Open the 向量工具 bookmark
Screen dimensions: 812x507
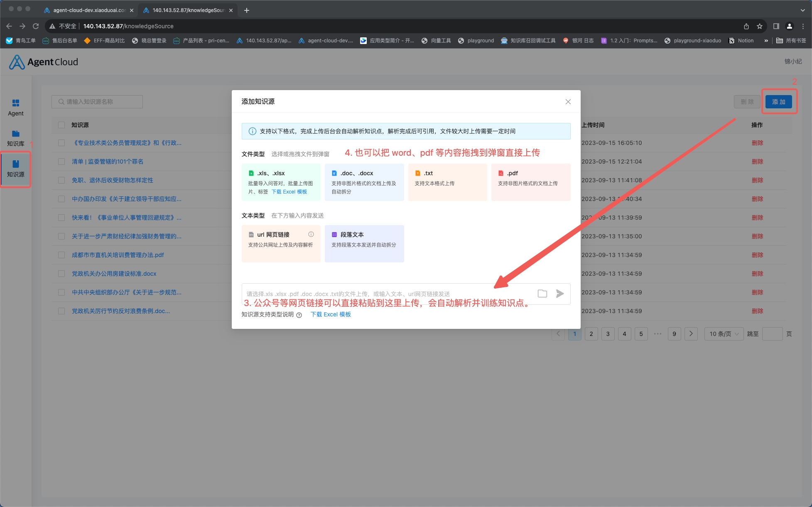(x=436, y=41)
